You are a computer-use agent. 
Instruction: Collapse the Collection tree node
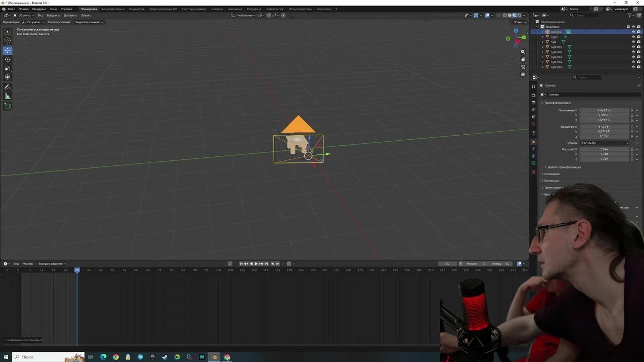(538, 27)
